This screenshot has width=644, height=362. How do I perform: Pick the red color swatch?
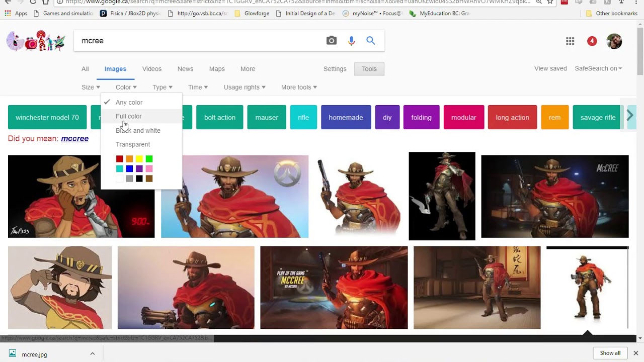(119, 159)
